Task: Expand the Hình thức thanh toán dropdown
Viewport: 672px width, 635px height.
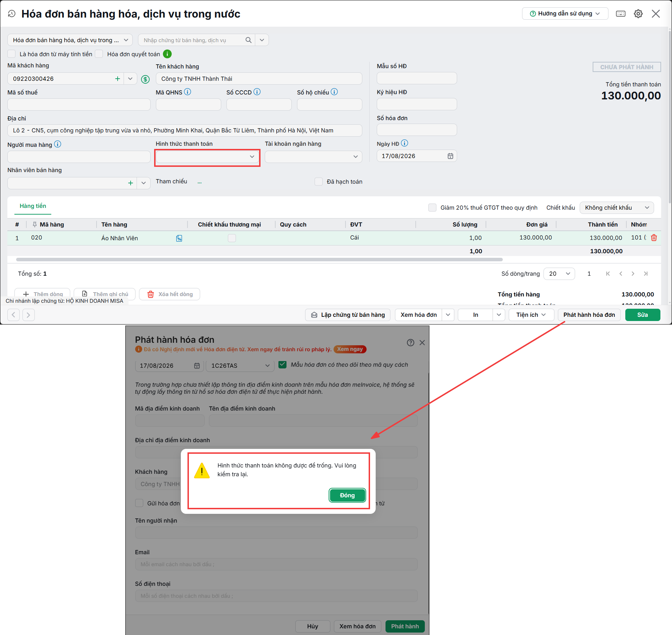Action: 207,157
